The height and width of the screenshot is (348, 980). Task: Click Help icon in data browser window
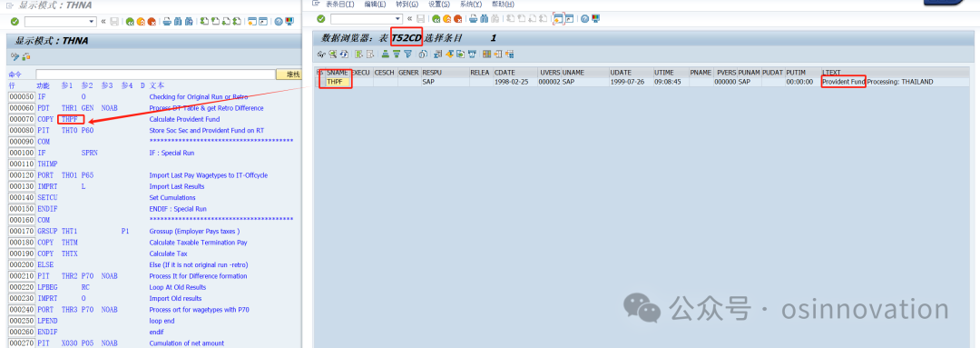coord(585,19)
